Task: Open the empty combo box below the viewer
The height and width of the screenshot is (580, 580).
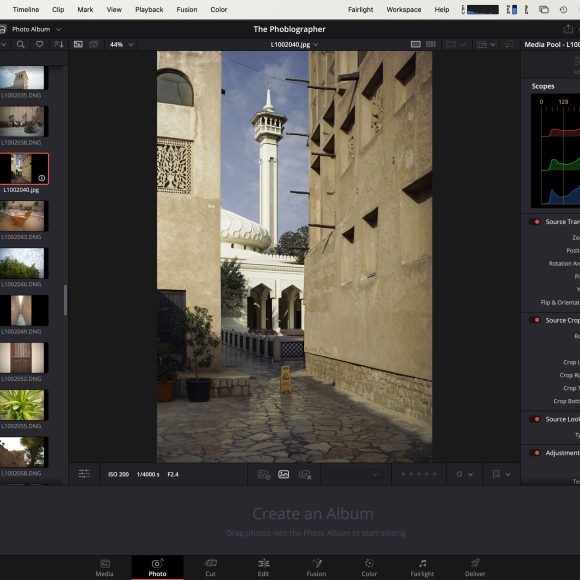Action: point(355,474)
